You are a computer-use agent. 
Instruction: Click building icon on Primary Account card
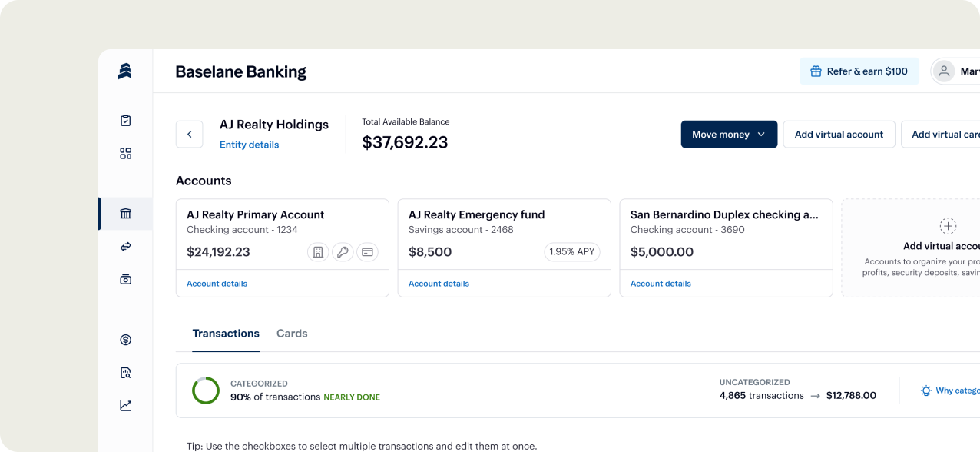[x=318, y=251]
